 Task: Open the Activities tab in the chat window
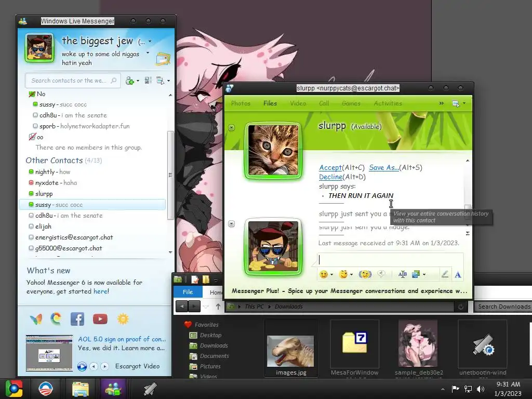pos(388,103)
